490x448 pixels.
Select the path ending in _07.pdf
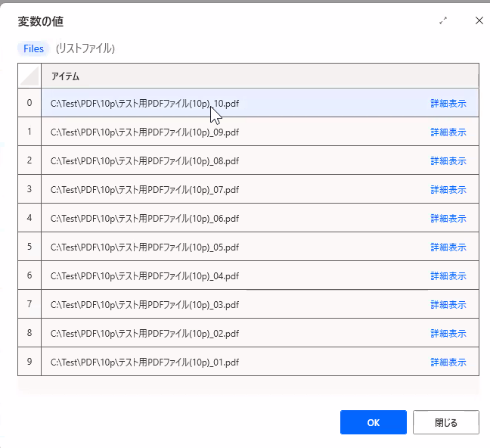point(144,190)
